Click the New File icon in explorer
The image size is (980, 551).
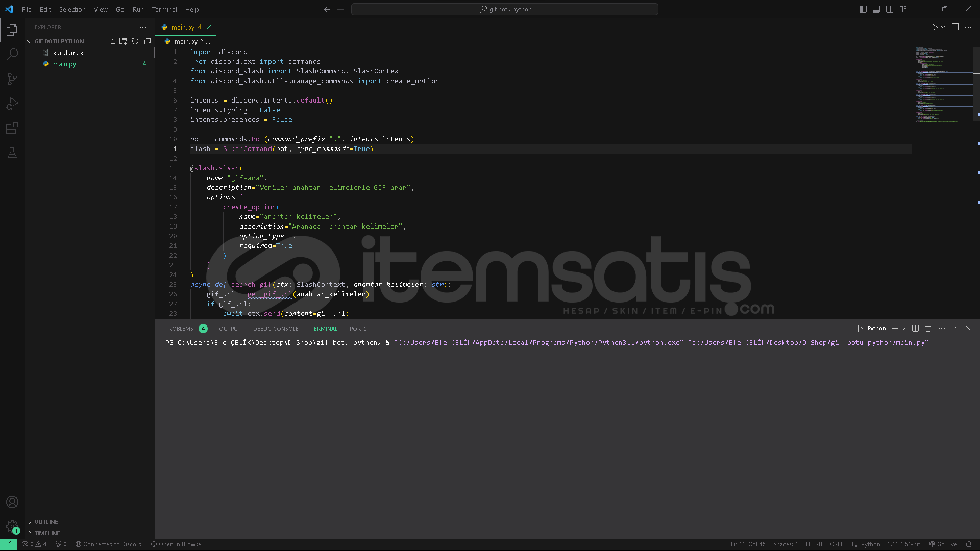pos(111,41)
